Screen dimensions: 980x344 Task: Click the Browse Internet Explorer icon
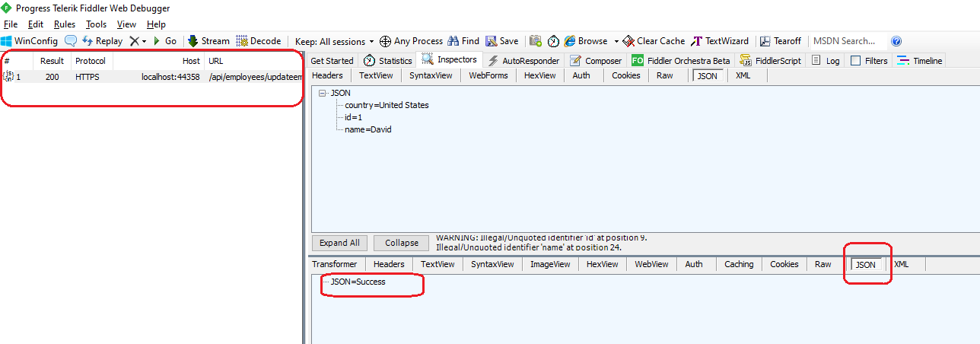click(x=569, y=41)
